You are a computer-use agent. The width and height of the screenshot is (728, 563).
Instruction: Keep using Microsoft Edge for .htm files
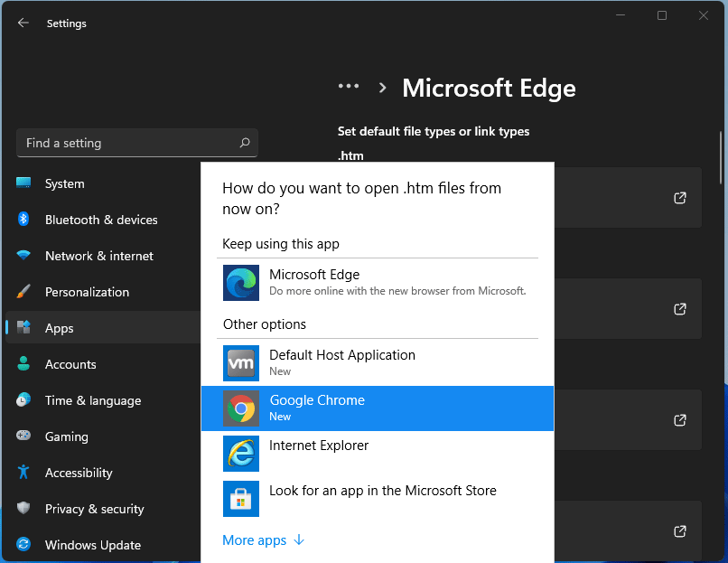(378, 283)
